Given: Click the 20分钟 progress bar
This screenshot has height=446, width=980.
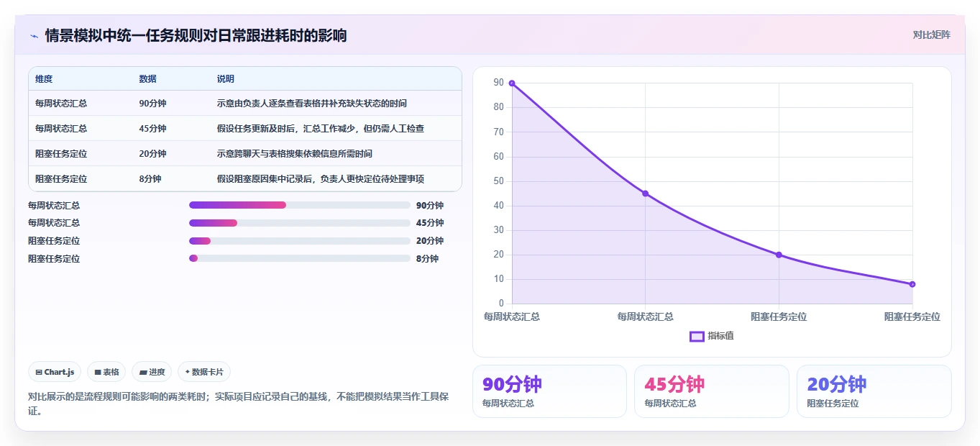Looking at the screenshot, I should pos(300,241).
